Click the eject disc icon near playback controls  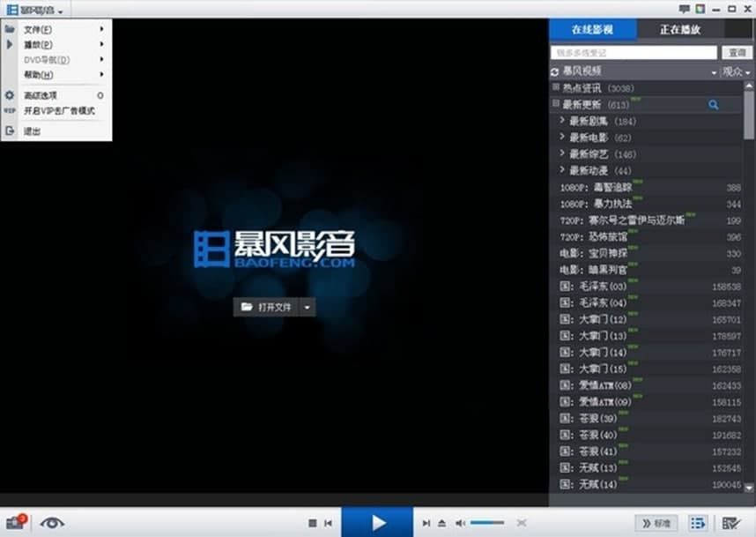coord(442,521)
